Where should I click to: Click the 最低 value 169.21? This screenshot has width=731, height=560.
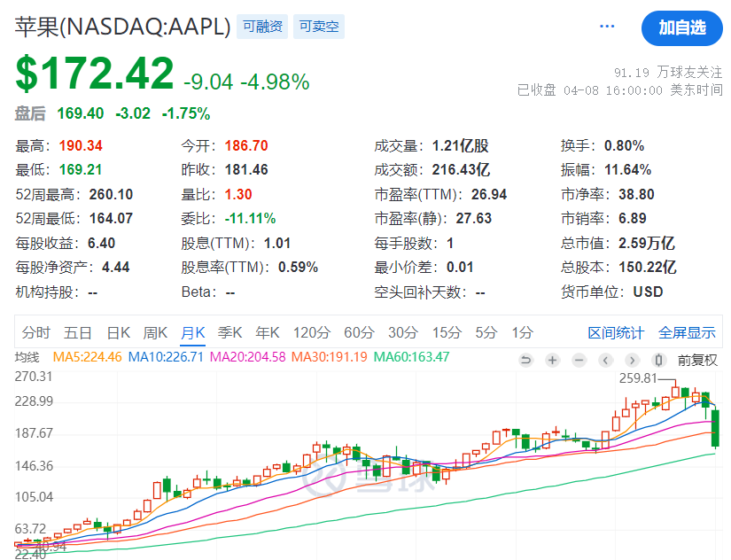tap(81, 170)
